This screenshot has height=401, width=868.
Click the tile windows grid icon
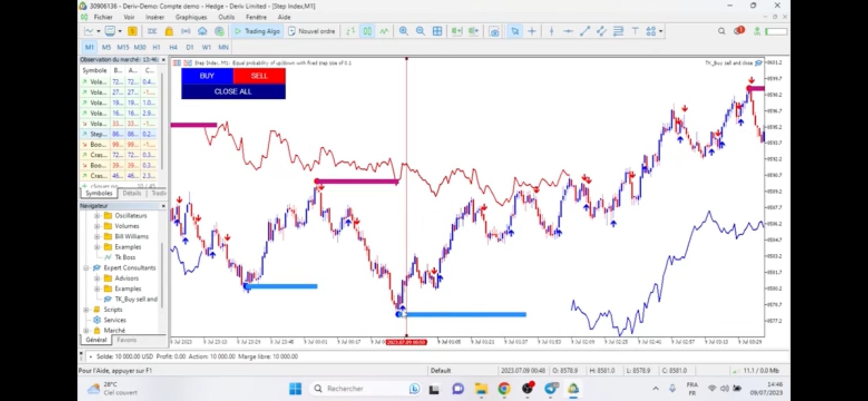click(x=437, y=32)
